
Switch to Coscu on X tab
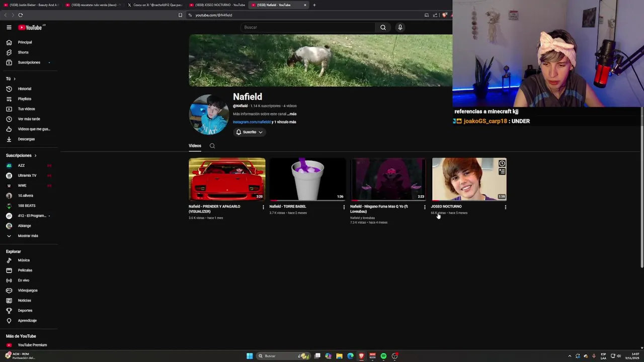[155, 5]
